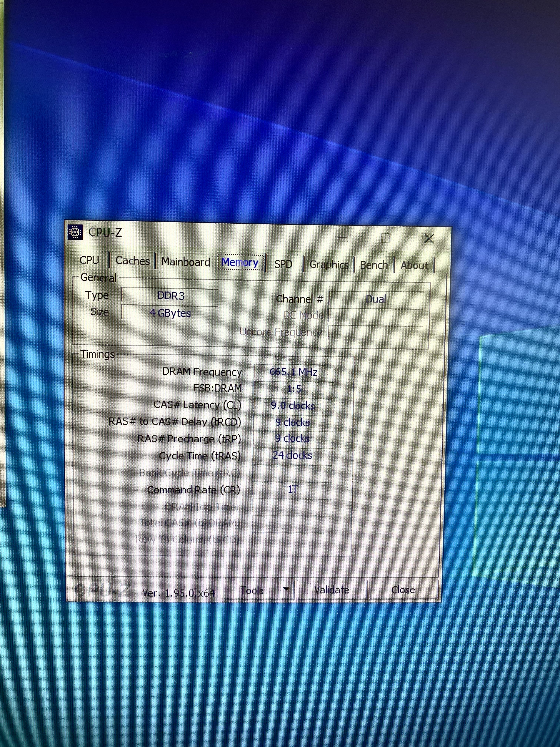Image resolution: width=560 pixels, height=747 pixels.
Task: Close CPU-Z with the X icon
Action: [x=429, y=239]
